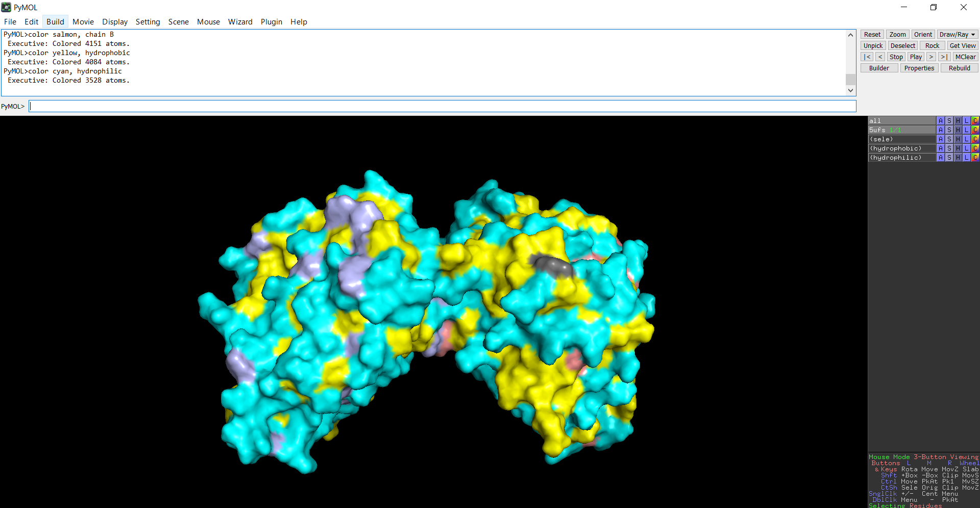Open the Wizard menu

240,22
